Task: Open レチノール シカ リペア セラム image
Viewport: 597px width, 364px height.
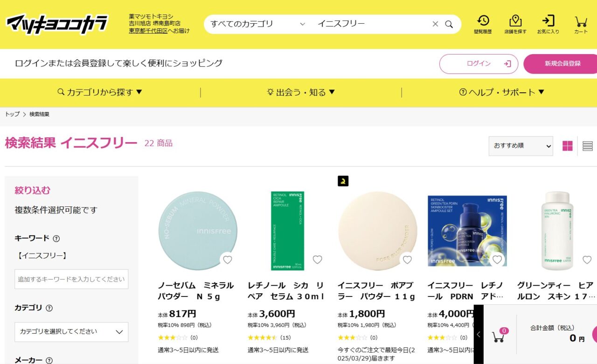Action: [x=287, y=231]
